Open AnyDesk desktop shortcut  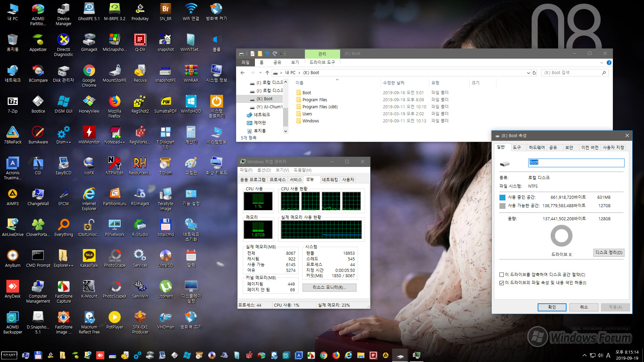coord(13,290)
